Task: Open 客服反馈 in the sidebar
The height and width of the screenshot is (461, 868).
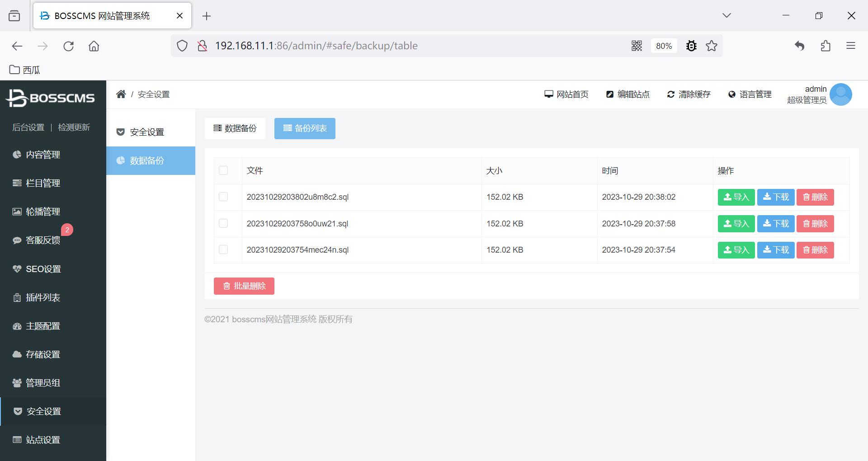Action: pyautogui.click(x=53, y=240)
